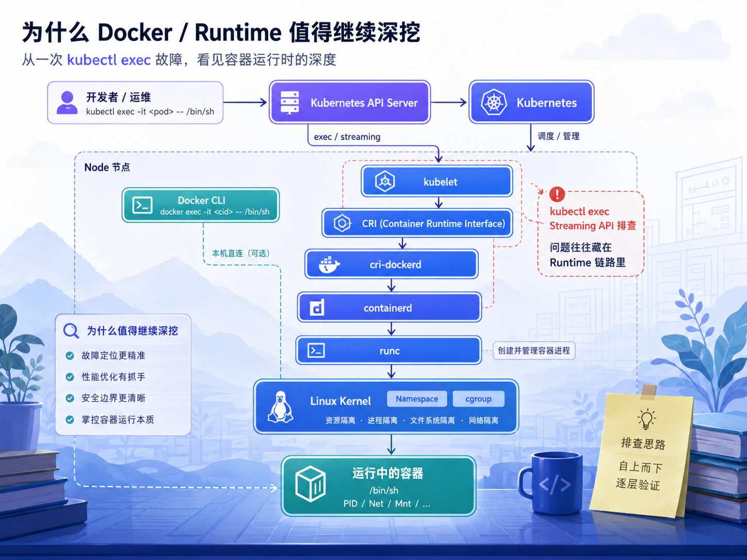Click the terminal prompt icon in runc box
Viewport: 747px width, 560px height.
click(316, 351)
